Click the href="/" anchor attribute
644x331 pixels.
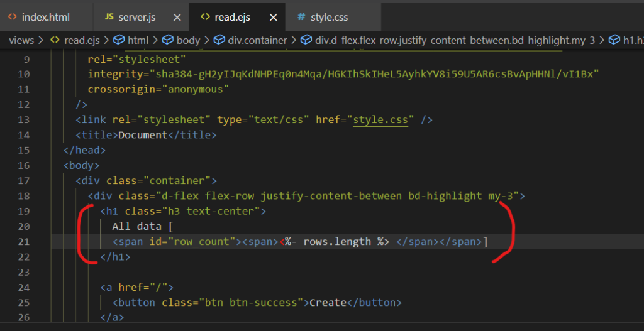[x=143, y=287]
